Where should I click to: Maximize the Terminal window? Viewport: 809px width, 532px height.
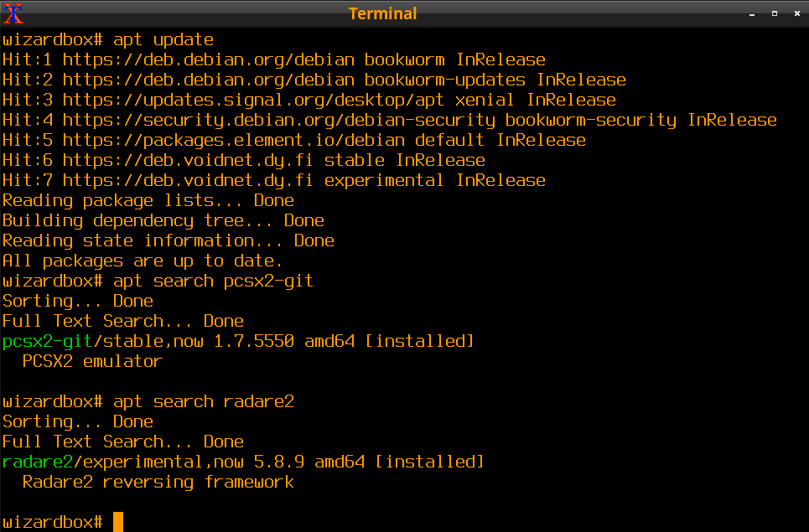point(774,13)
